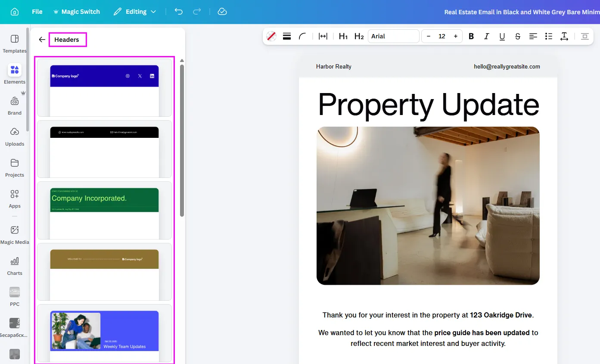Open the Templates tab
The image size is (600, 364).
click(x=15, y=43)
